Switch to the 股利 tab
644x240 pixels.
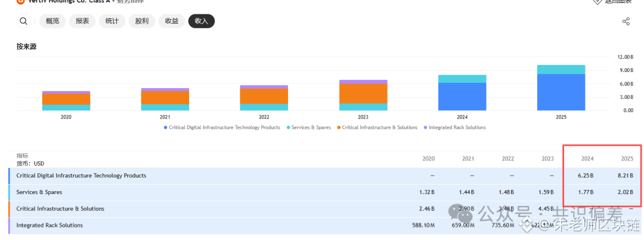(142, 21)
